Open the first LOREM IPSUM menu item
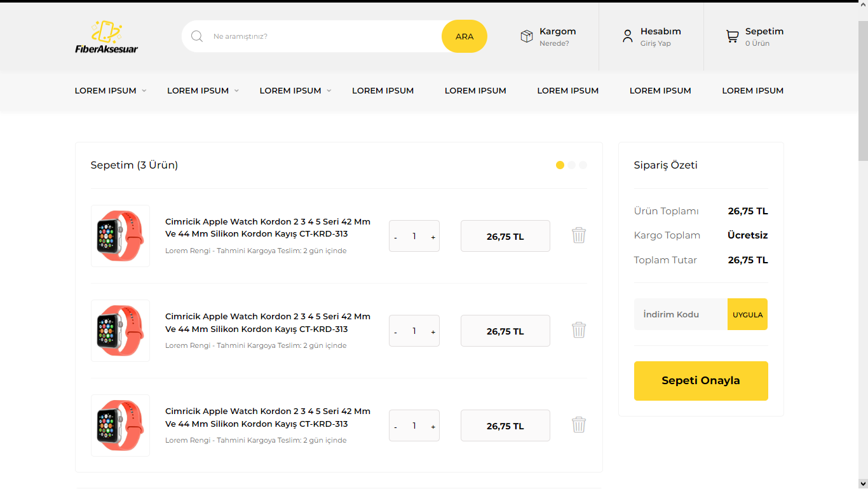This screenshot has height=491, width=868. (x=105, y=91)
